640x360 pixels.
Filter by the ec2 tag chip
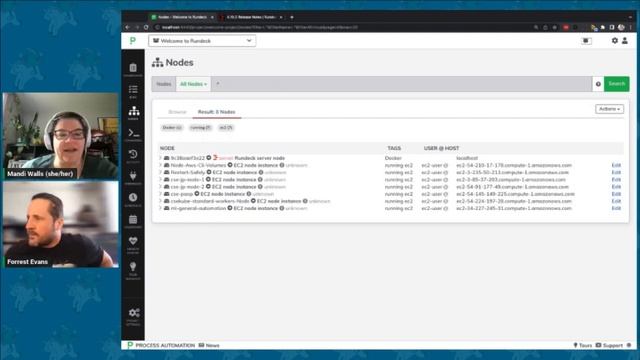click(226, 128)
